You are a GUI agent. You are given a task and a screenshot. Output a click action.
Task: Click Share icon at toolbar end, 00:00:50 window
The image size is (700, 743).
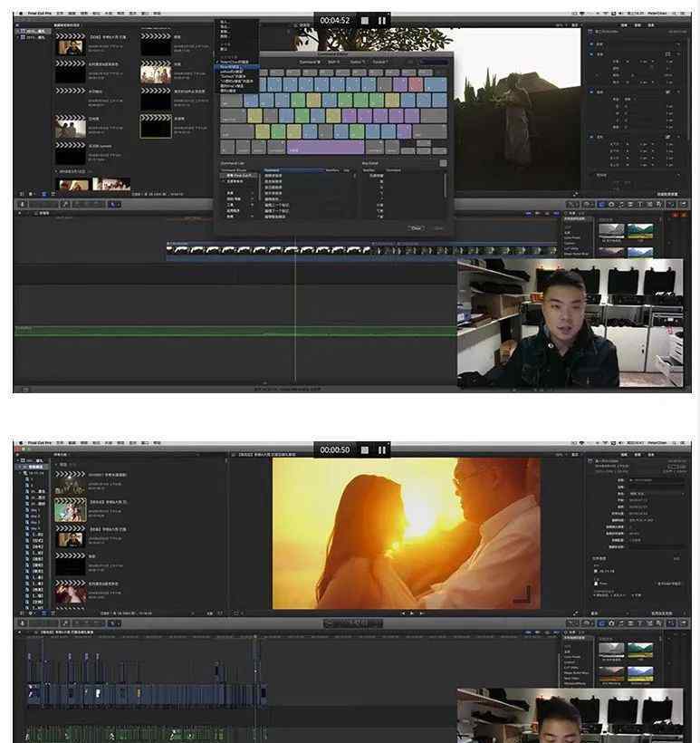(684, 623)
